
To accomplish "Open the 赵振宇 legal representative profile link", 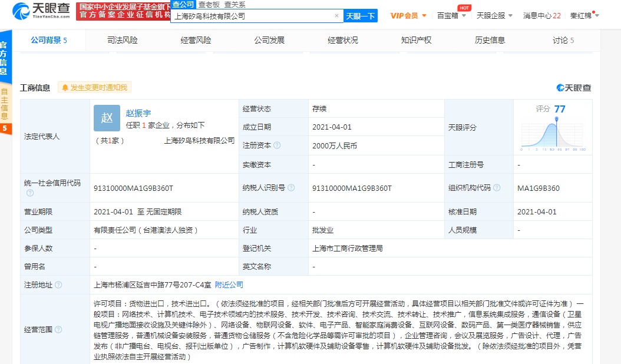I will coord(138,113).
